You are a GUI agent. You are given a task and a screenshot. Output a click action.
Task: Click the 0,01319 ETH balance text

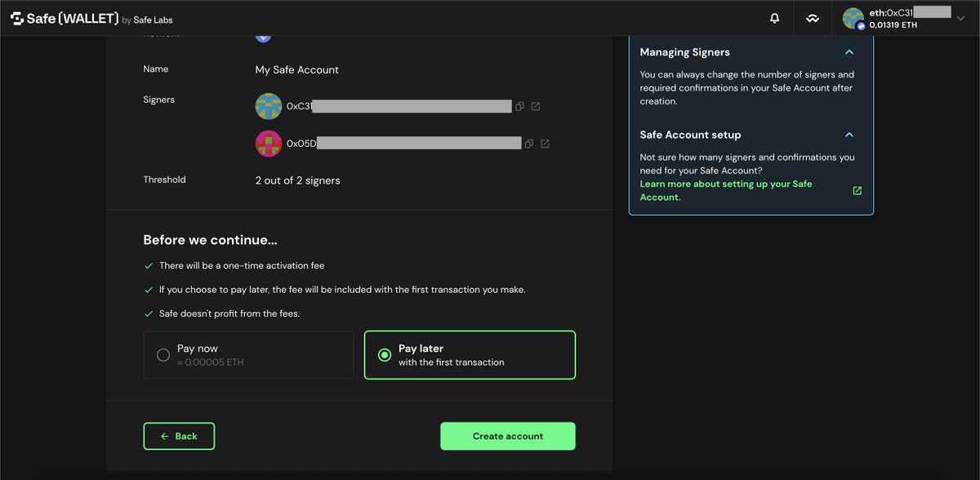[x=893, y=25]
